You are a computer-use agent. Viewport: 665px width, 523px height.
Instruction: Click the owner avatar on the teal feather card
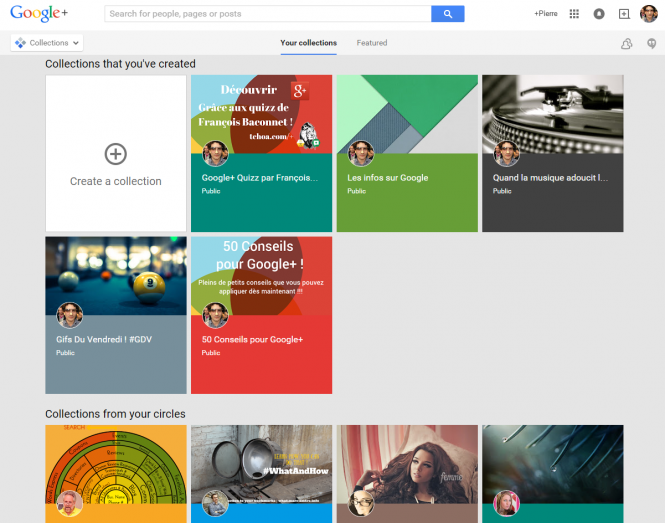coord(506,503)
